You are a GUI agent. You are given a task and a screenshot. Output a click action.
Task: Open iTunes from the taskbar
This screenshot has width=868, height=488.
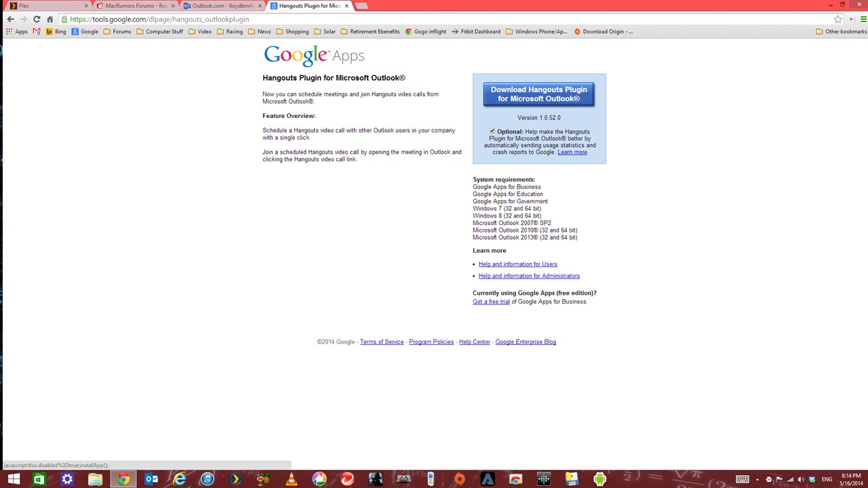pos(208,479)
